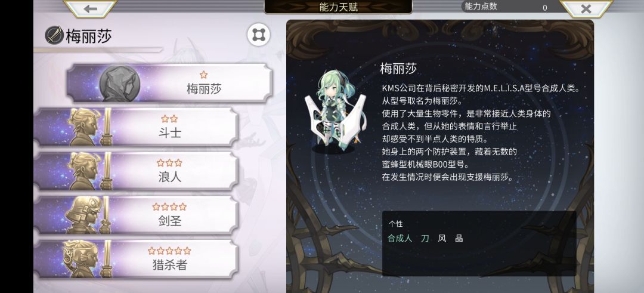The image size is (644, 293).
Task: Tap the back arrow button
Action: [91, 8]
